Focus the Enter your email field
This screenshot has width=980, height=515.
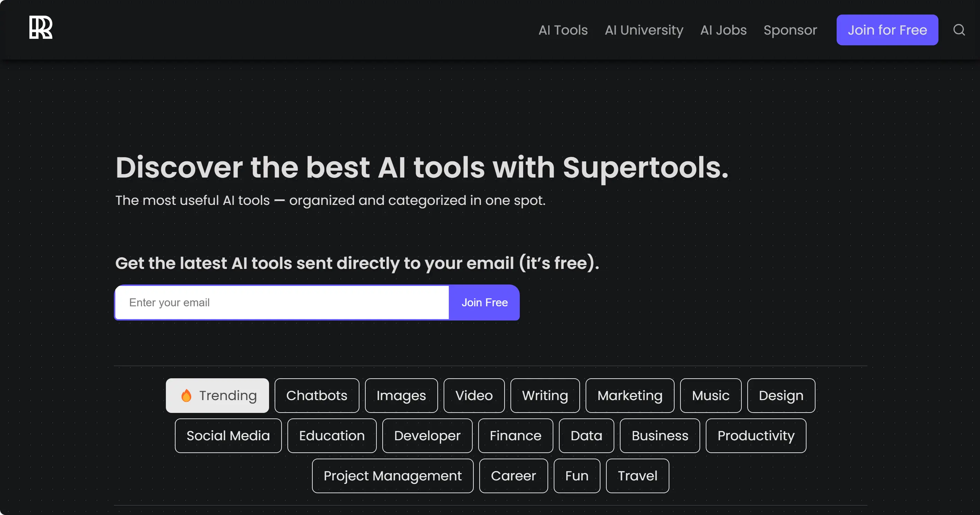[282, 302]
